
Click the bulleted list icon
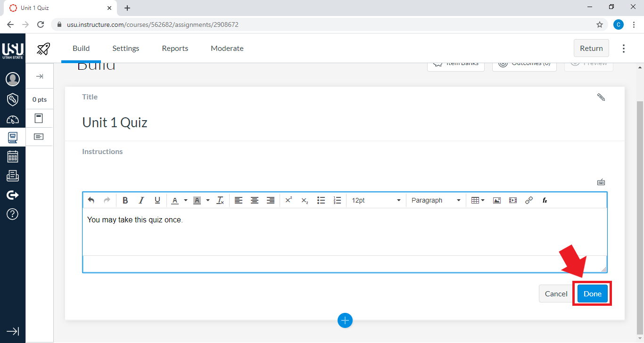[321, 200]
